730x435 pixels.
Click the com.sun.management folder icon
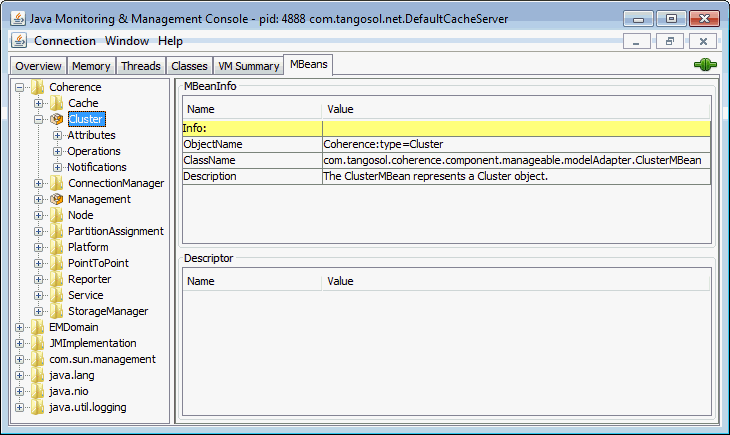click(x=38, y=359)
